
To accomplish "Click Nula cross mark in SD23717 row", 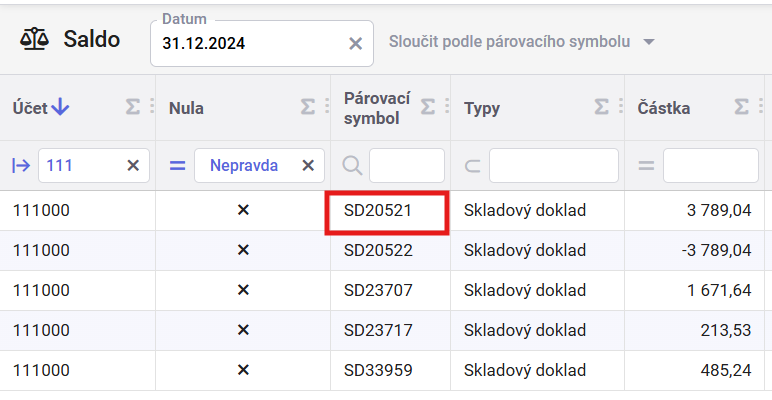I will (x=243, y=330).
